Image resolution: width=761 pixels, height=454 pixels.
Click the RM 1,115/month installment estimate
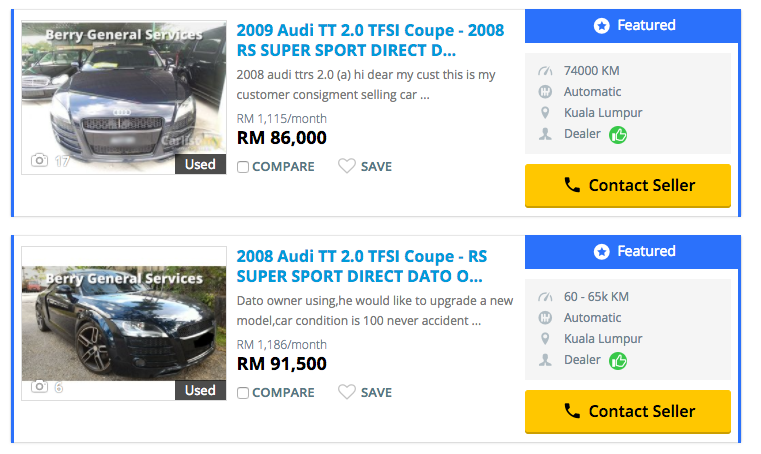tap(282, 119)
